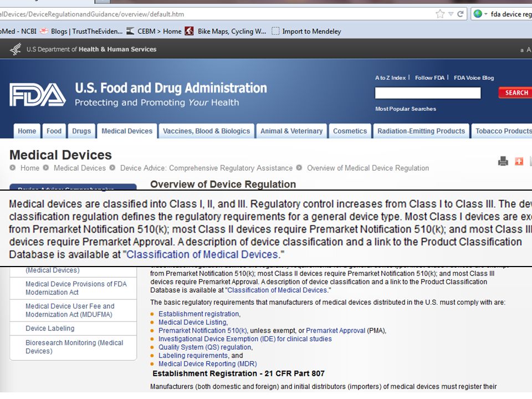
Task: Open Medical Device Provisions of FDA Modernization Act
Action: point(76,288)
